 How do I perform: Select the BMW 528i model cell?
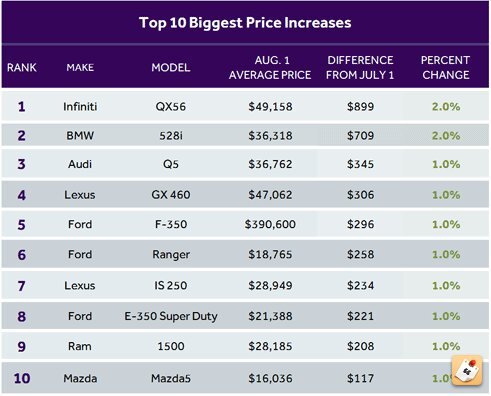[171, 136]
